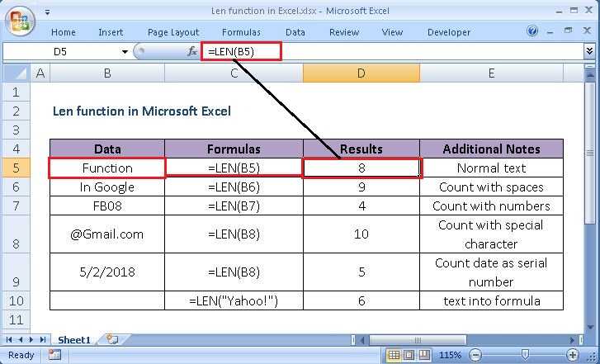Screen dimensions: 600x364
Task: Click next sheet navigation arrow
Action: [31, 339]
